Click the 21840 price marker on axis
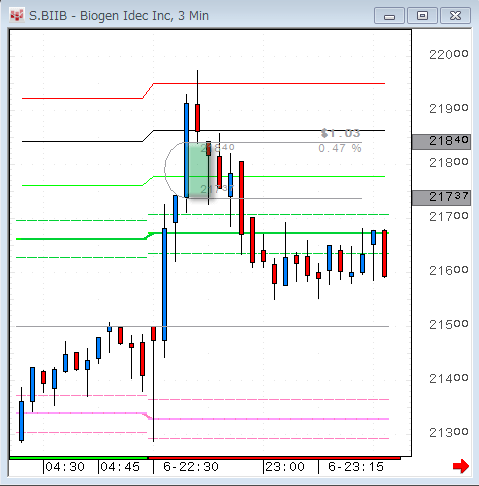Image resolution: width=479 pixels, height=486 pixels. click(x=441, y=142)
